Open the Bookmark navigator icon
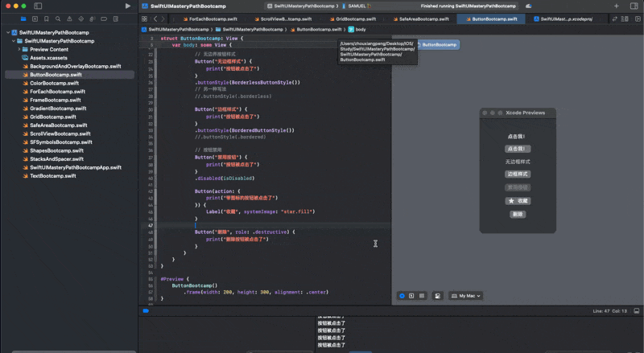The image size is (644, 353). (x=48, y=18)
